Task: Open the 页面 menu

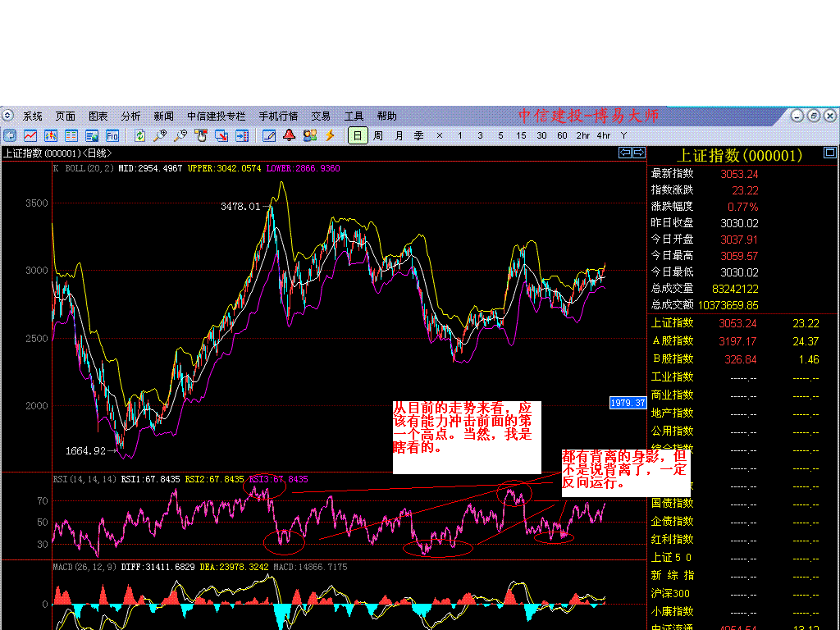Action: [x=66, y=116]
